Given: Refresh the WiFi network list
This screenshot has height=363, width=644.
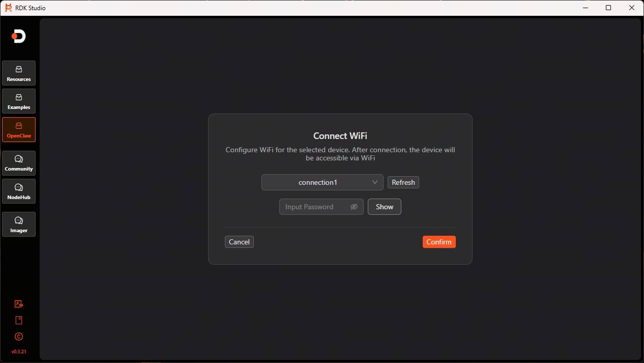Looking at the screenshot, I should (x=403, y=182).
